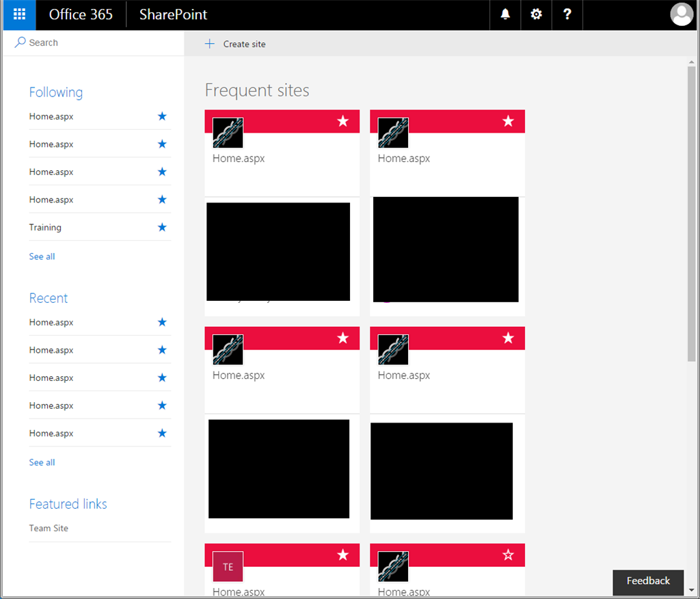This screenshot has width=700, height=599.
Task: Toggle star on first Frequent sites card
Action: pos(343,121)
